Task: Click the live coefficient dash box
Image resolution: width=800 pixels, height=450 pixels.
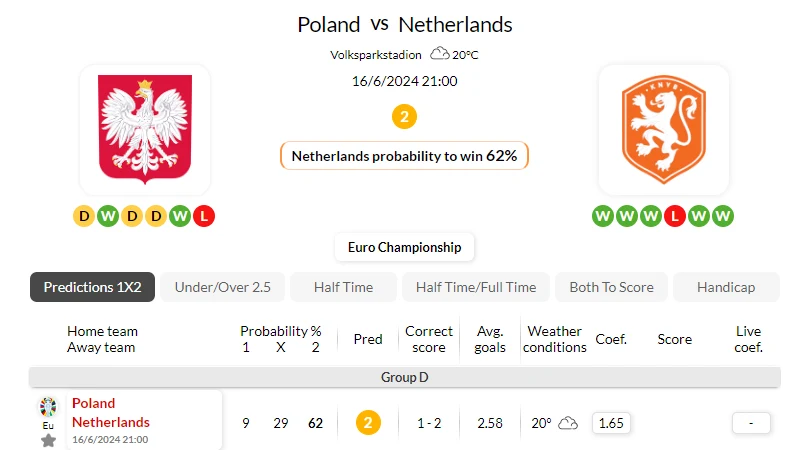Action: point(751,423)
